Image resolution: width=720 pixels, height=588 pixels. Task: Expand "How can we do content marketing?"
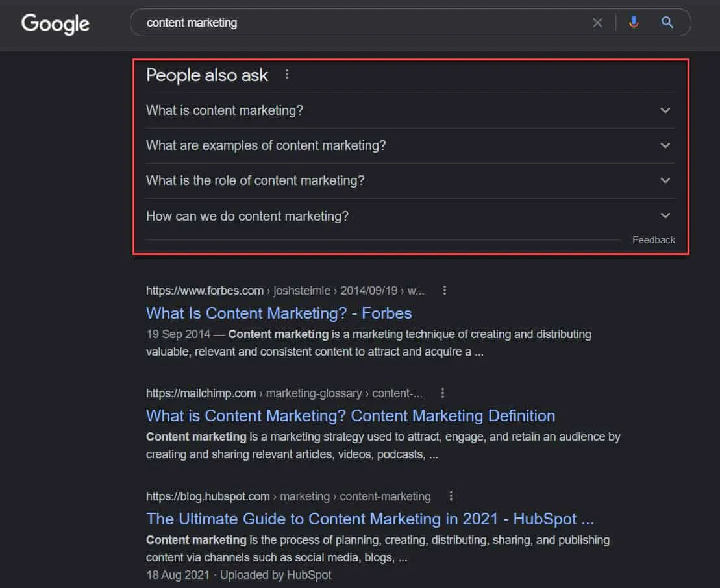coord(665,215)
